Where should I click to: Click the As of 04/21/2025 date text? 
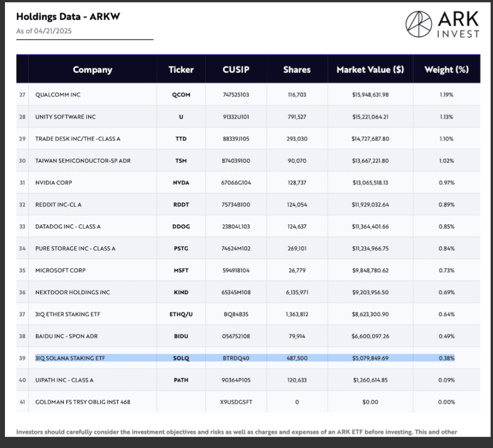[44, 31]
